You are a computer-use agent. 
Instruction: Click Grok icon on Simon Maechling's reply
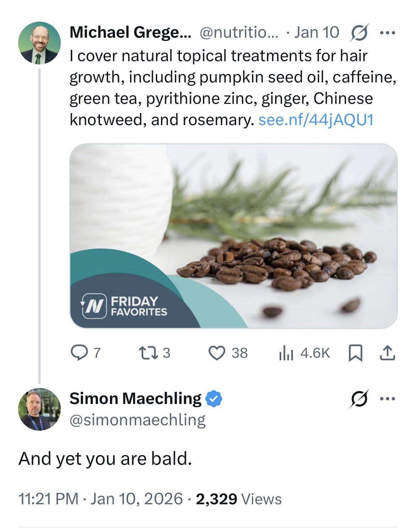[359, 399]
